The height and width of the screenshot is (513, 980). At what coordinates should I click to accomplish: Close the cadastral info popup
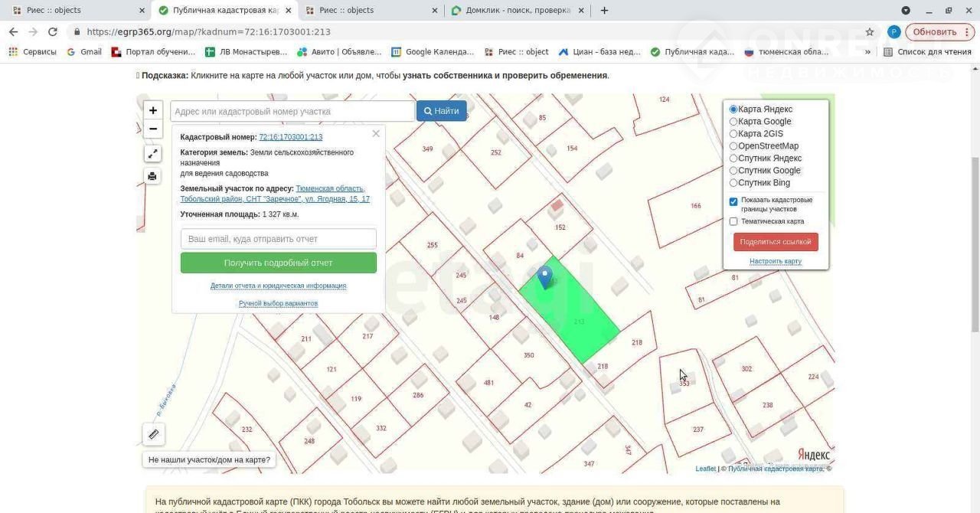[x=376, y=134]
